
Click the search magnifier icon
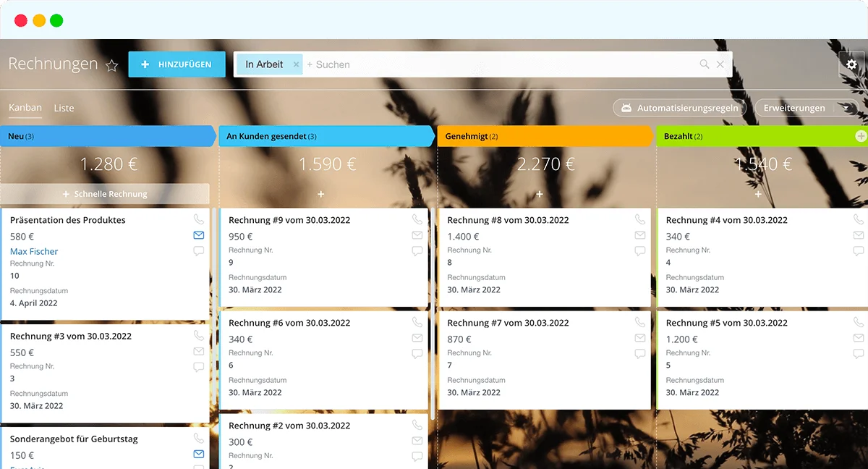coord(705,64)
